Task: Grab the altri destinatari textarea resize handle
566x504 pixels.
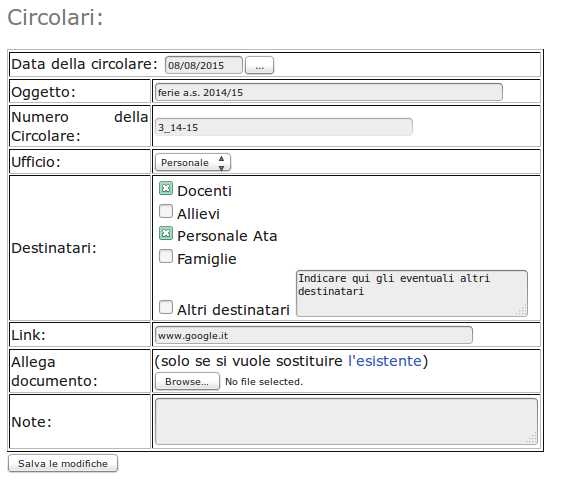Action: (x=522, y=311)
